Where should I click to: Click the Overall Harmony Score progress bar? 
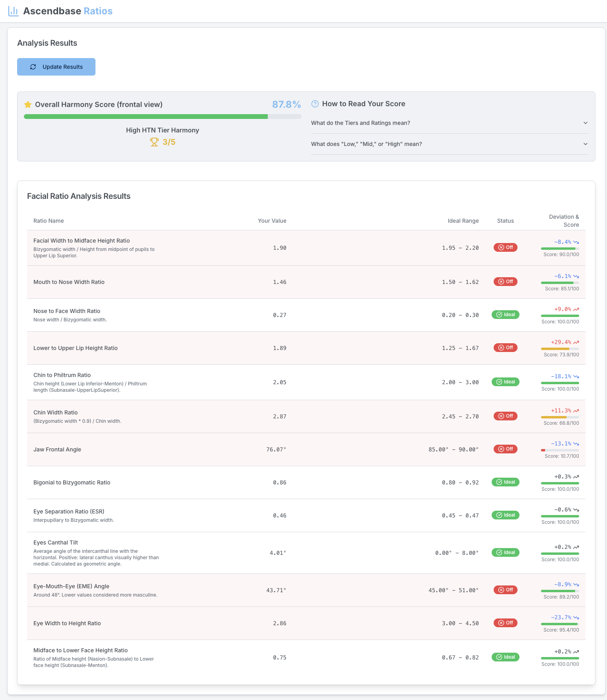pos(162,117)
